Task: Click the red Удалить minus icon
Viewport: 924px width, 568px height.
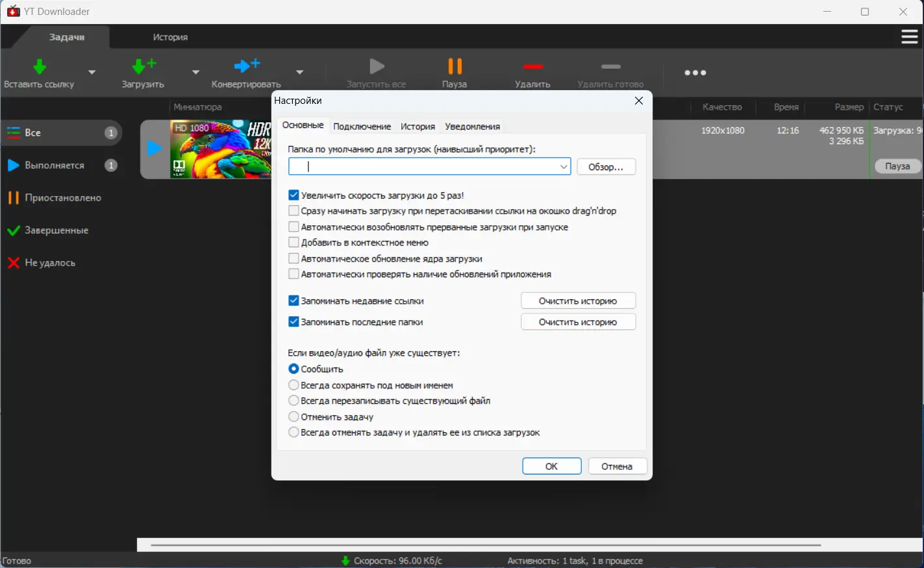Action: pos(533,66)
